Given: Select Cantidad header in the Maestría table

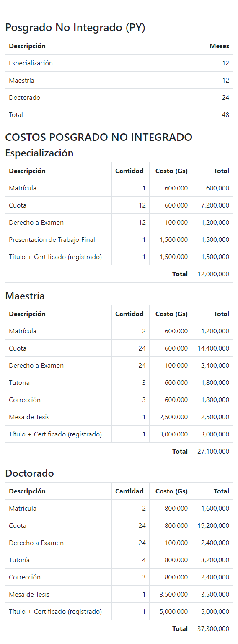Looking at the screenshot, I should [129, 314].
